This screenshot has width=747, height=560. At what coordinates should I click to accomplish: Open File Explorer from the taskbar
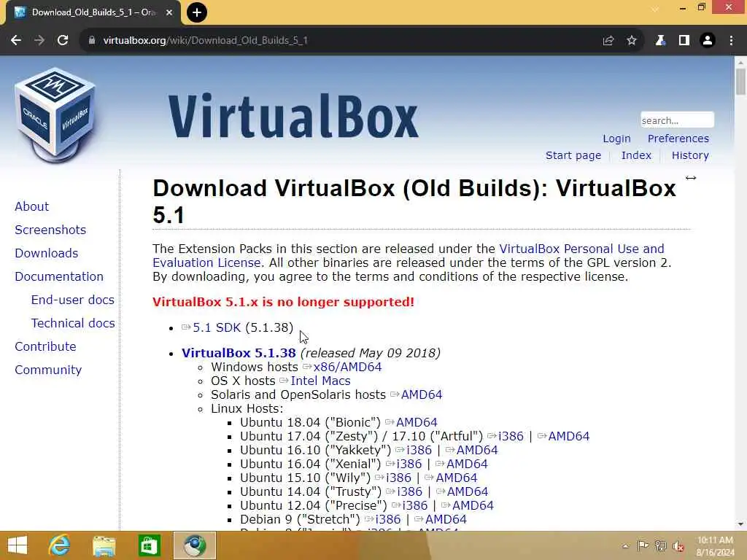pos(104,545)
